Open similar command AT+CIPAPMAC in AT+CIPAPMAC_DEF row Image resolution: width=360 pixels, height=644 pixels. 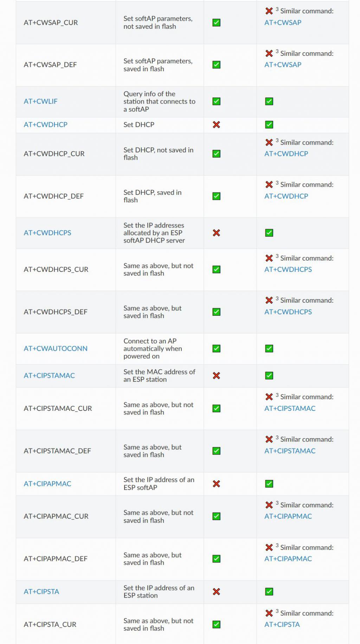click(x=288, y=559)
